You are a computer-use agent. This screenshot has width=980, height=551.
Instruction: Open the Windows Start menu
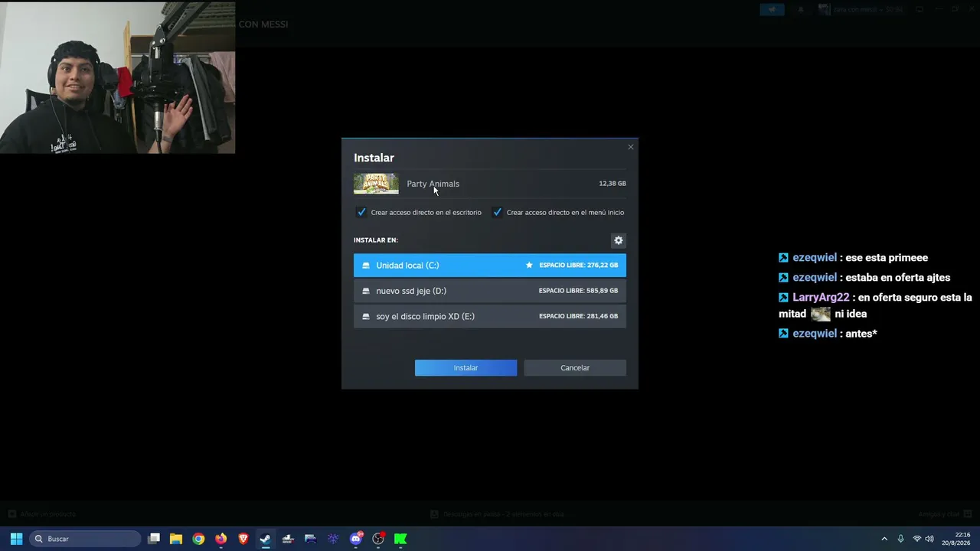16,539
